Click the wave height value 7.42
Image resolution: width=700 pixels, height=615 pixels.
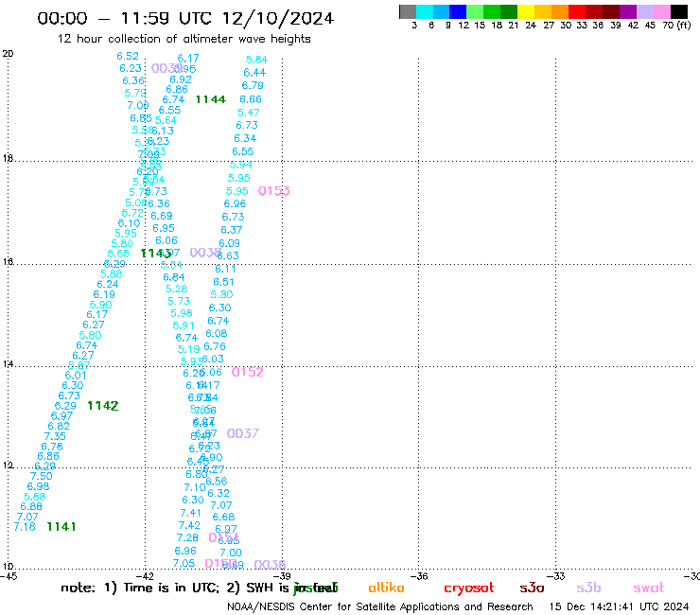[x=189, y=525]
